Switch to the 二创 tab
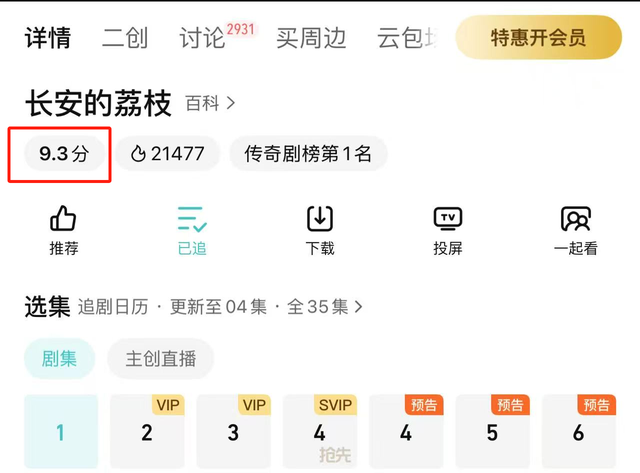This screenshot has height=473, width=640. click(x=125, y=38)
